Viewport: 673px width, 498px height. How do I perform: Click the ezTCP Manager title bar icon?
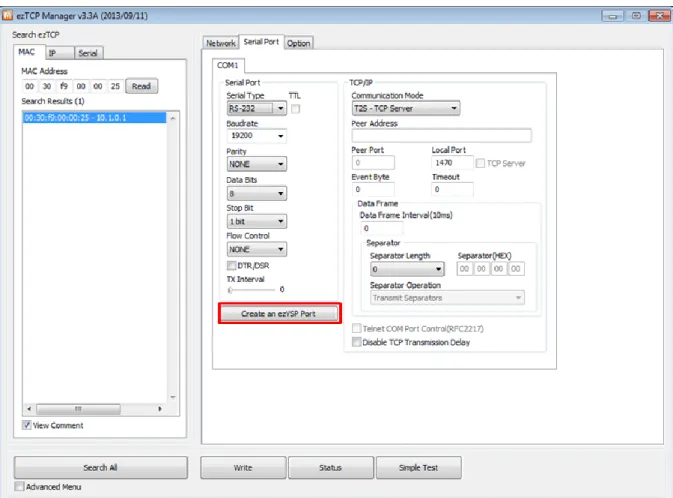point(7,16)
